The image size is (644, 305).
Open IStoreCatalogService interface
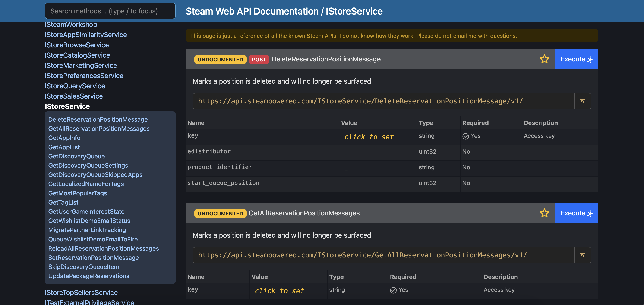tap(78, 55)
